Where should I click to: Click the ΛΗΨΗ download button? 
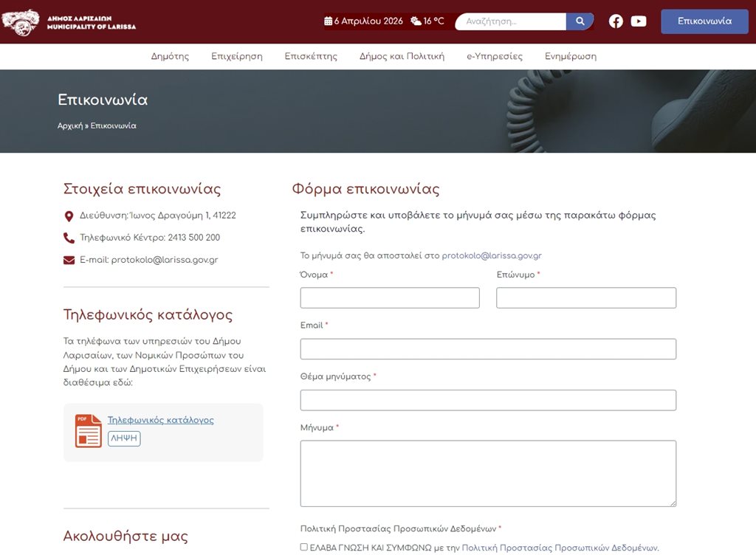click(124, 438)
